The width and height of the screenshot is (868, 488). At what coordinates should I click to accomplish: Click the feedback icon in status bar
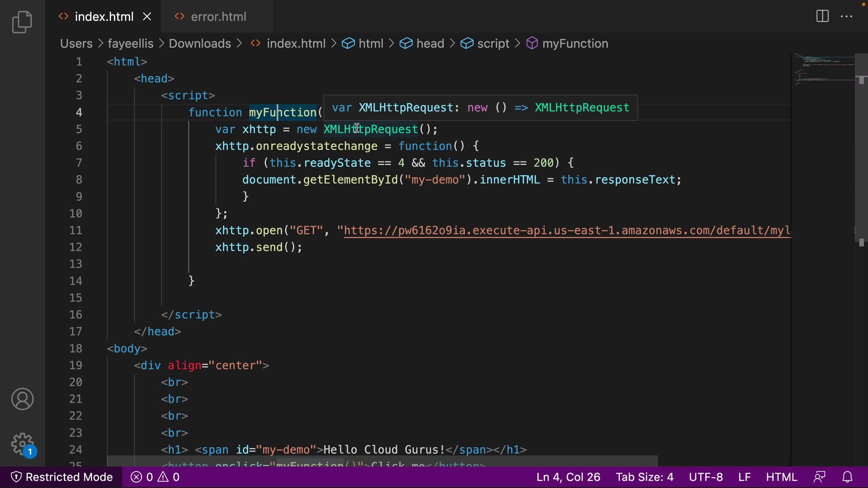[x=820, y=477]
